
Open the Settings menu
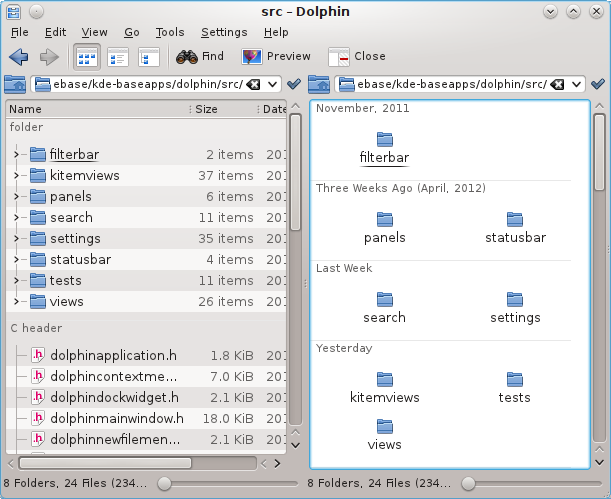[x=223, y=32]
